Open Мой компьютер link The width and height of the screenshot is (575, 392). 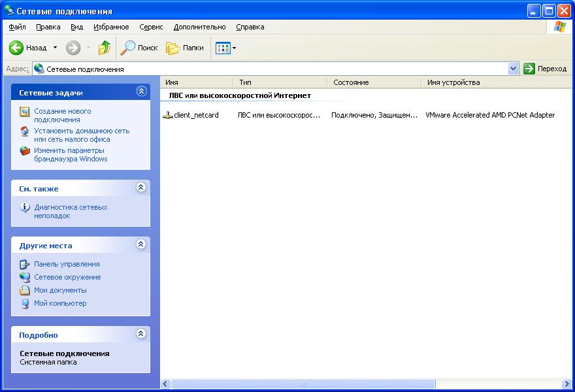[x=60, y=303]
